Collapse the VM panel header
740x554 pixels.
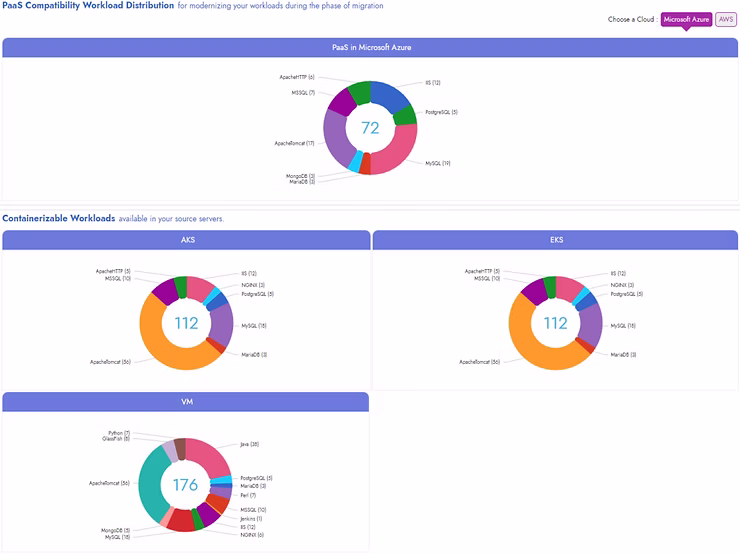186,401
